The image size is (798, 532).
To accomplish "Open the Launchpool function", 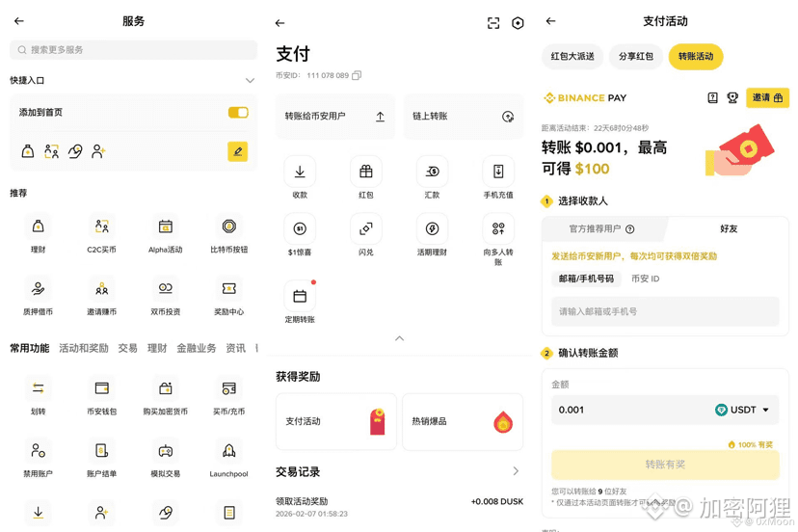I will click(229, 458).
